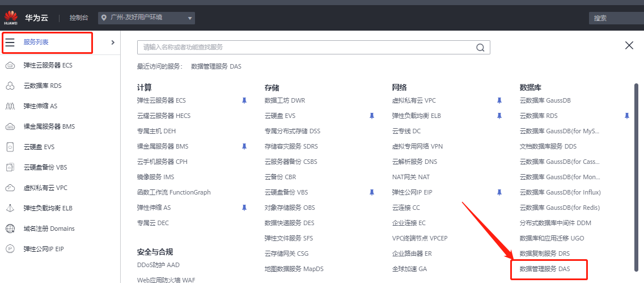Unpin 虚拟私有云 VPC in 网络 list
Screen dimensions: 644x283
pos(499,100)
